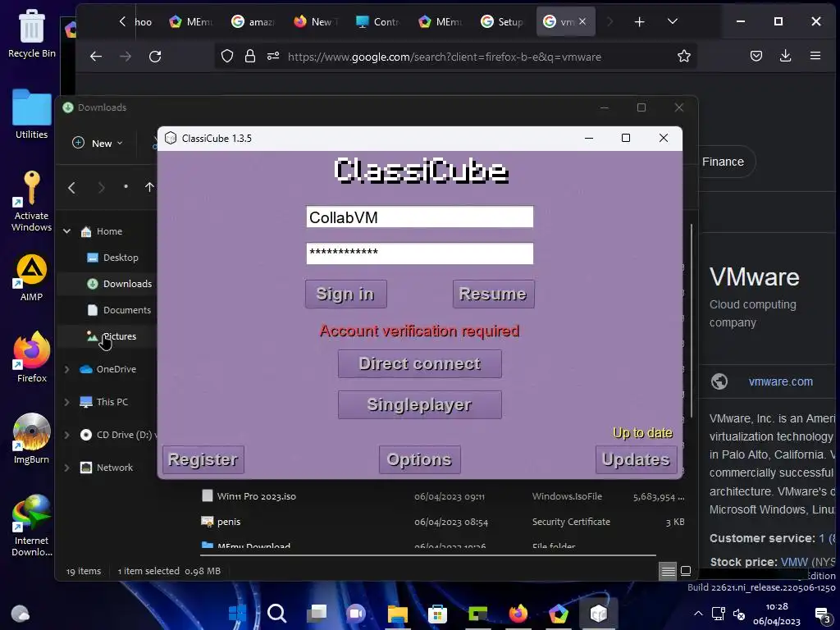Expand This PC in explorer sidebar
This screenshot has width=840, height=630.
click(67, 402)
